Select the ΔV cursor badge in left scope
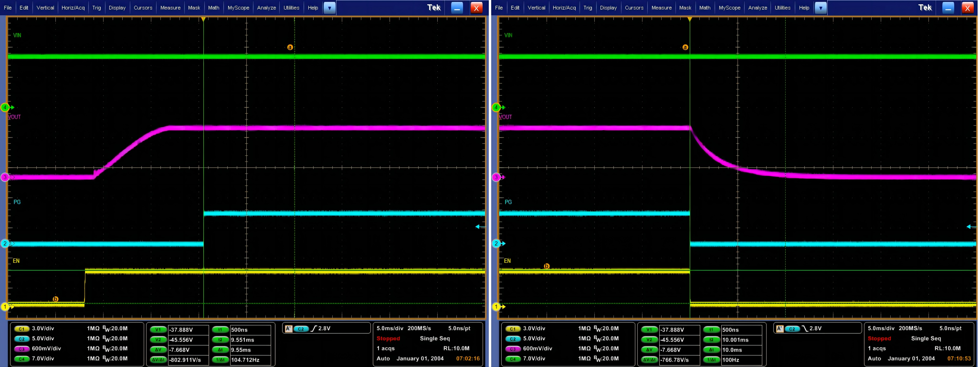Viewport: 980px width, 367px height. (158, 350)
